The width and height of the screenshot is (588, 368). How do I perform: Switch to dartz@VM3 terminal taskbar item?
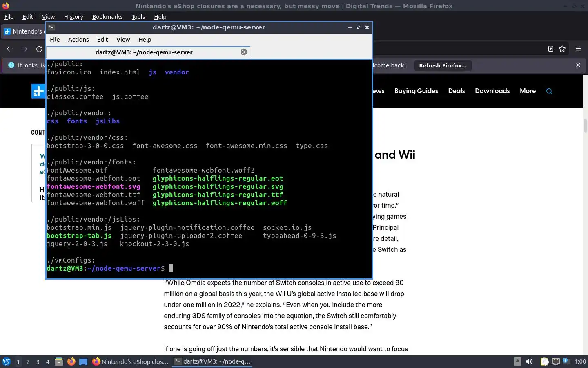[x=212, y=361]
